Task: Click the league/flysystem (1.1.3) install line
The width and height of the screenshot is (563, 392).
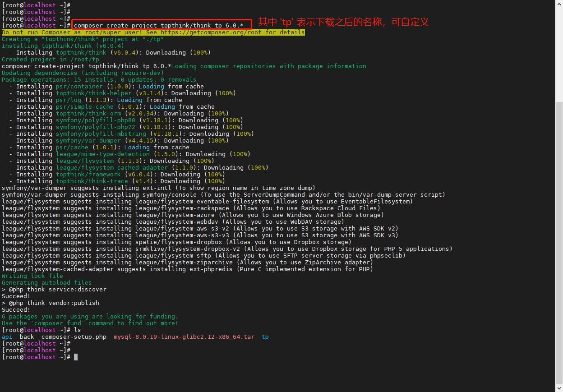Action: pos(112,161)
